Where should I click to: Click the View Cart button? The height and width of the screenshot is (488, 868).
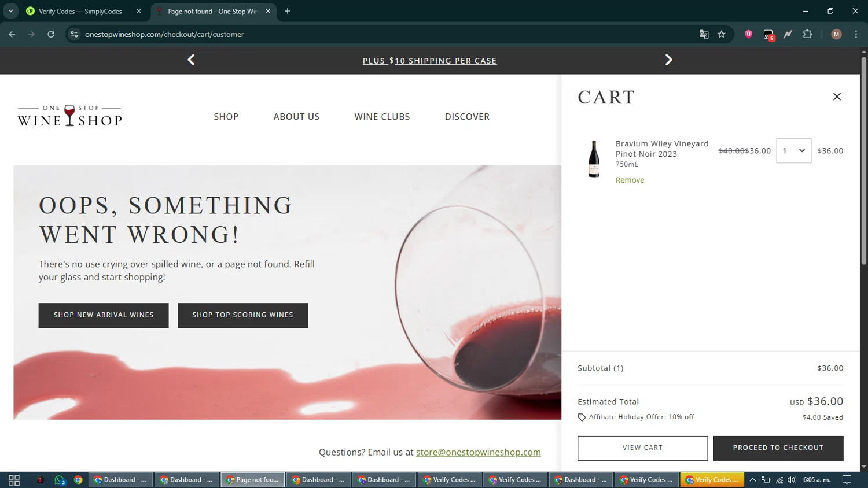coord(642,448)
